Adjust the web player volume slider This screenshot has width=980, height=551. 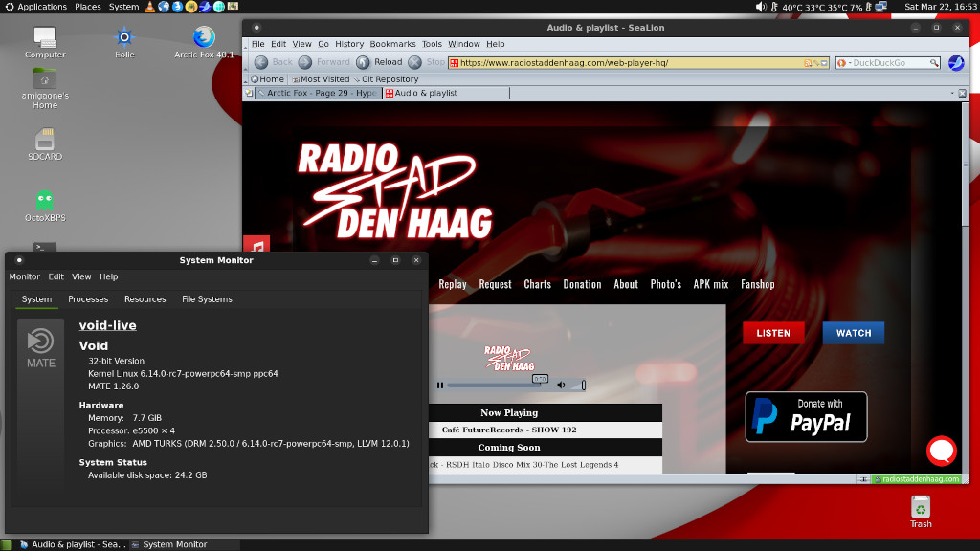(577, 386)
